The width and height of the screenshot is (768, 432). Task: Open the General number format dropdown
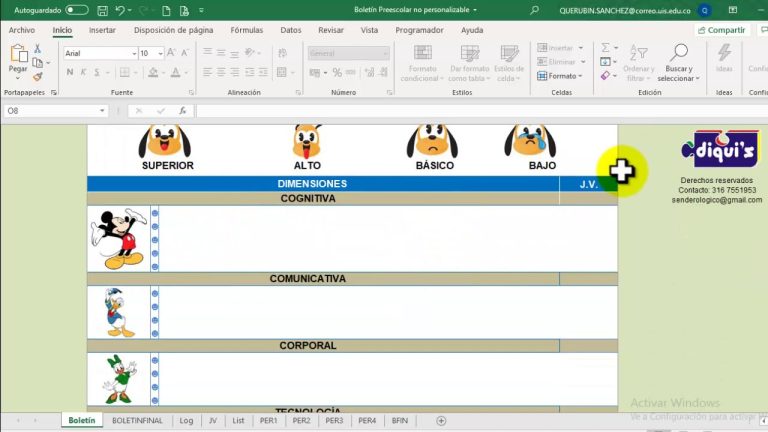[x=385, y=53]
